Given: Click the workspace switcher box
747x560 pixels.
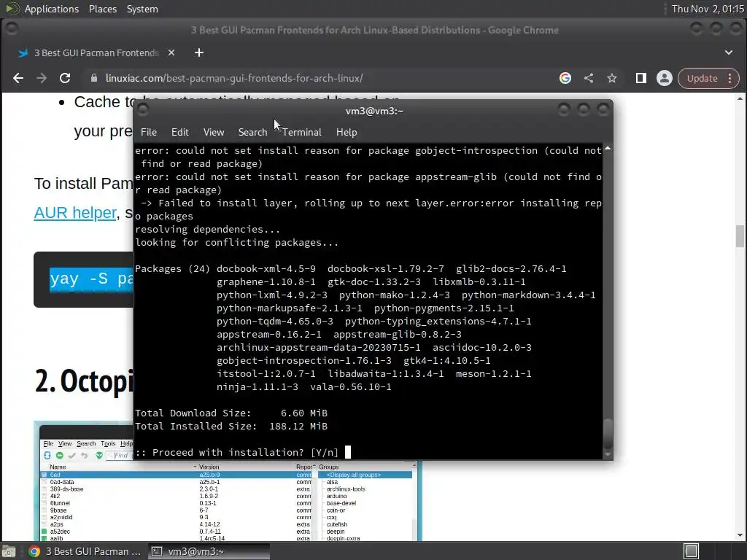Looking at the screenshot, I should [692, 551].
